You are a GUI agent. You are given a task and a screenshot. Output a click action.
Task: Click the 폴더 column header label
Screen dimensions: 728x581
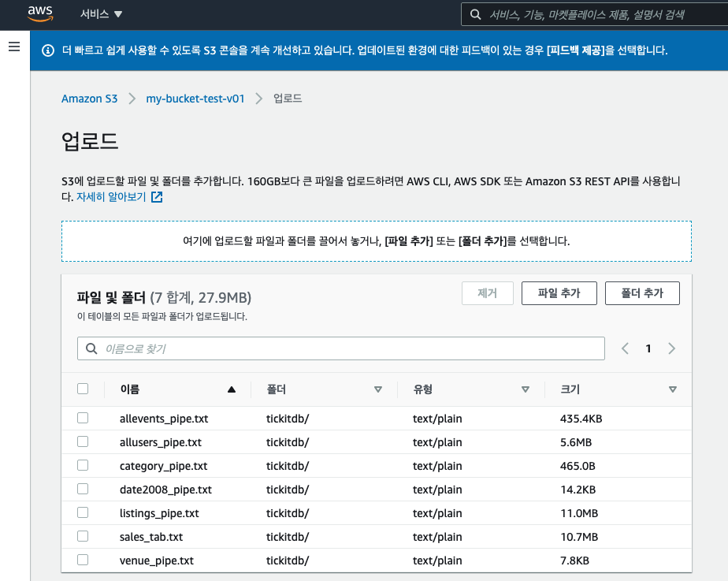(277, 389)
